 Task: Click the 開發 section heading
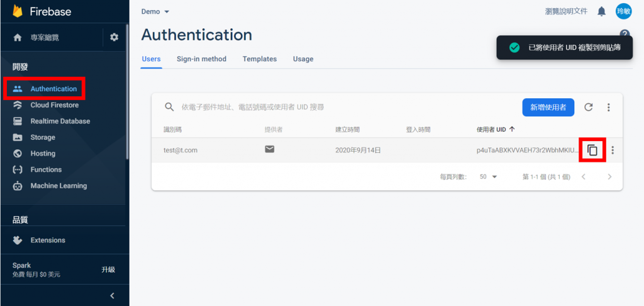tap(20, 67)
